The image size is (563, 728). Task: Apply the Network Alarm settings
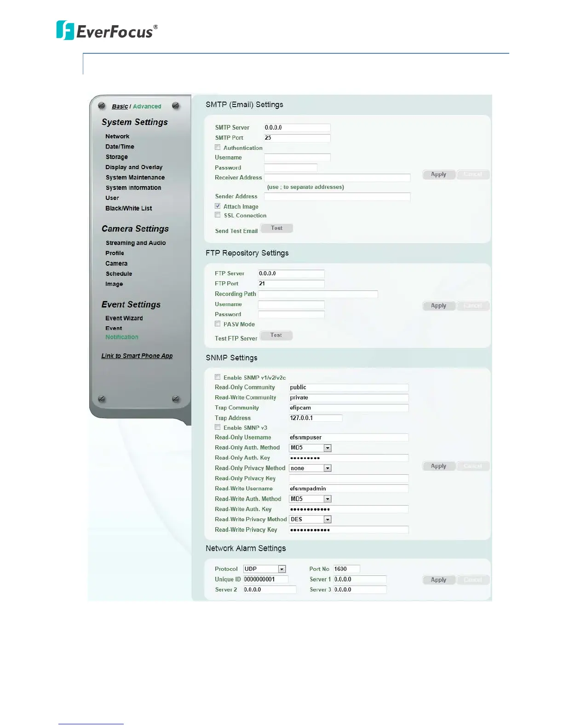coord(439,580)
